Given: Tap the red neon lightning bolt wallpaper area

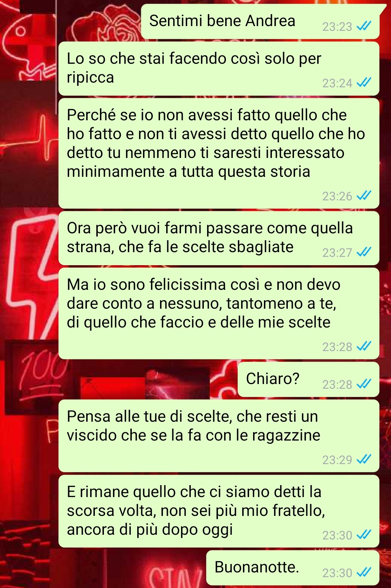Looking at the screenshot, I should click(31, 275).
